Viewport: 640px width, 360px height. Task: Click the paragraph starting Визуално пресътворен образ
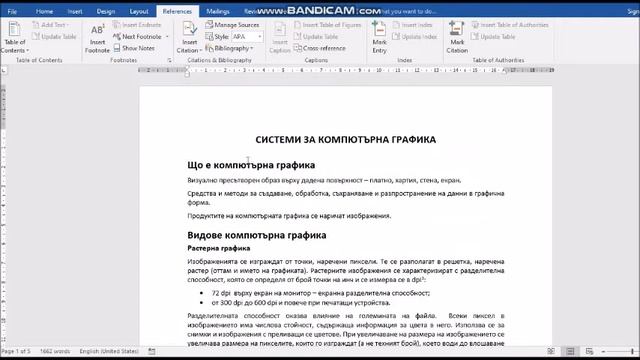tap(324, 180)
